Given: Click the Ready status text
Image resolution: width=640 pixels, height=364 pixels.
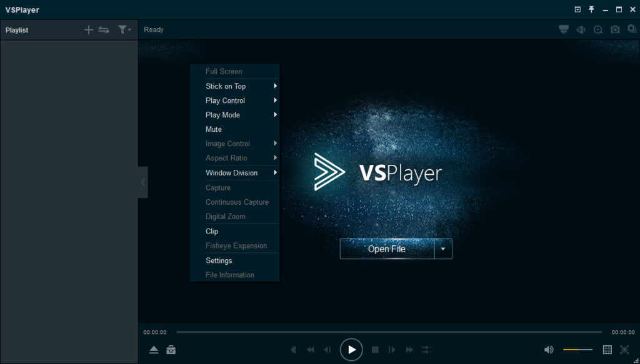Looking at the screenshot, I should click(x=154, y=29).
